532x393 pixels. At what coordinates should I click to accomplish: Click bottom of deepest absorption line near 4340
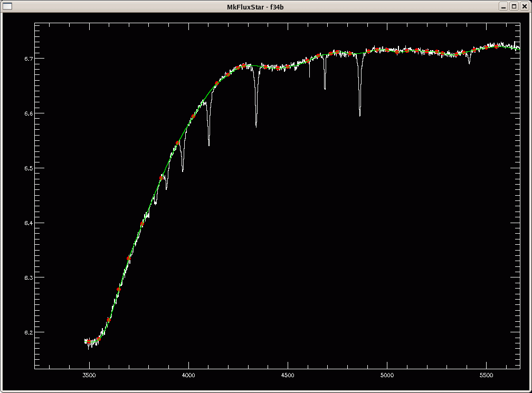point(256,126)
